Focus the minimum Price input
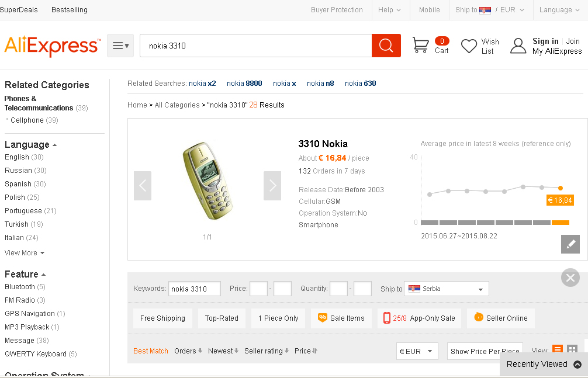588x378 pixels. point(259,289)
